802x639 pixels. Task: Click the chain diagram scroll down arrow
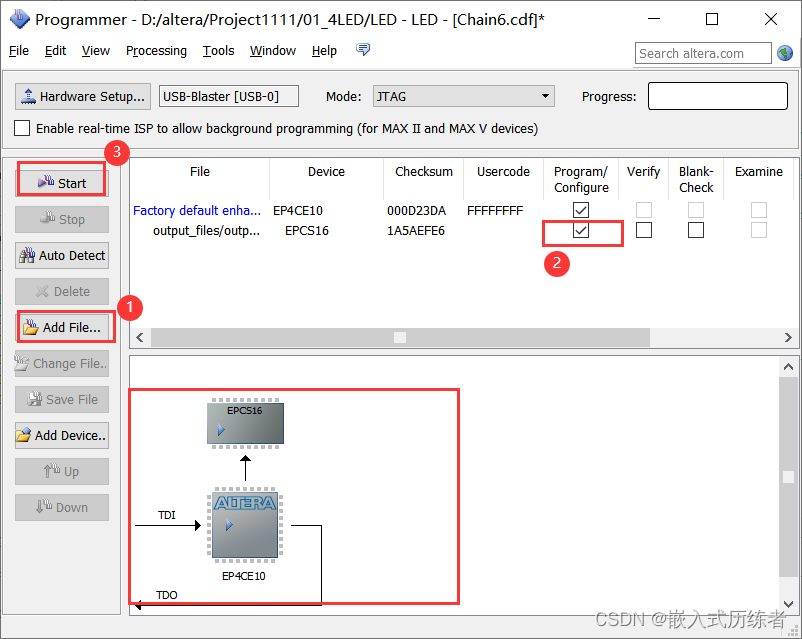point(788,604)
